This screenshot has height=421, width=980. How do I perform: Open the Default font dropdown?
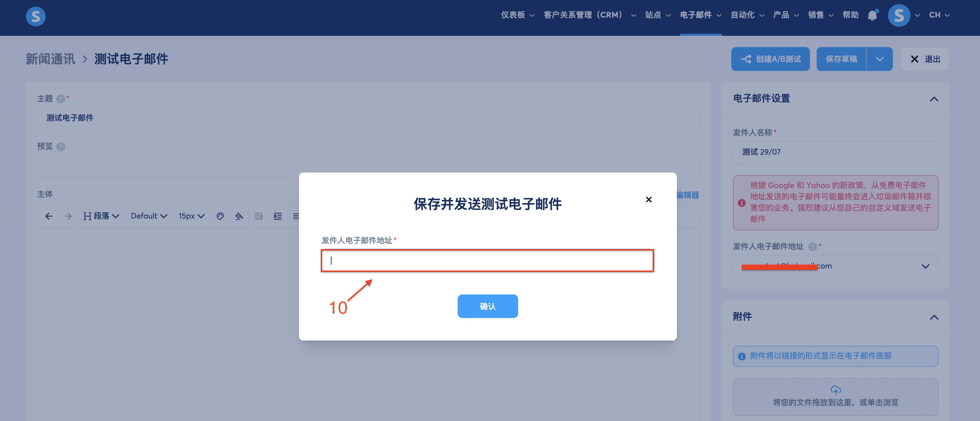coord(149,216)
